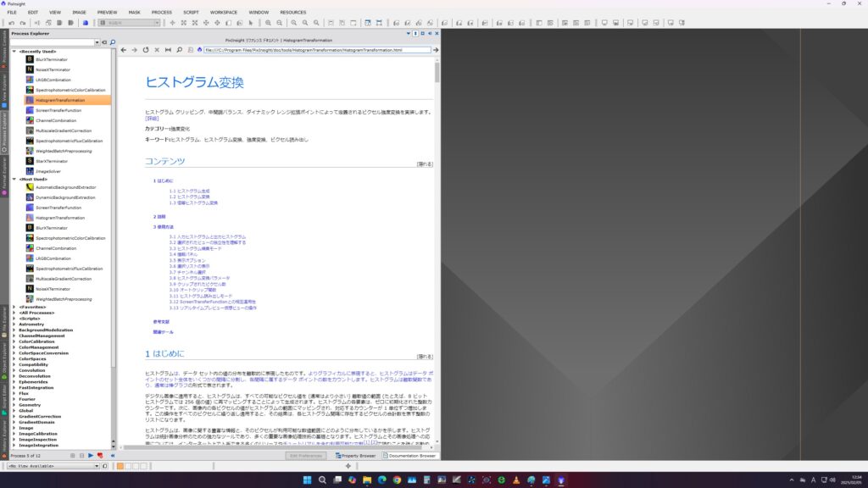Click the documentation vertical scrollbar
This screenshot has height=488, width=868.
click(x=437, y=72)
